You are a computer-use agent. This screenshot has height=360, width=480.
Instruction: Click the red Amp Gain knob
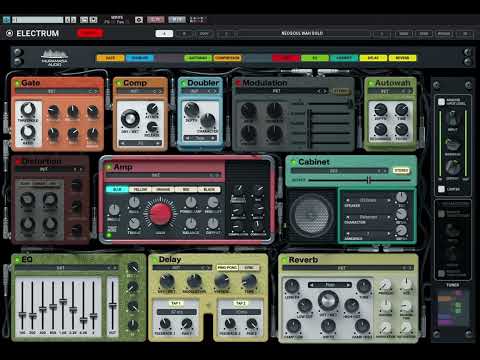coord(160,214)
